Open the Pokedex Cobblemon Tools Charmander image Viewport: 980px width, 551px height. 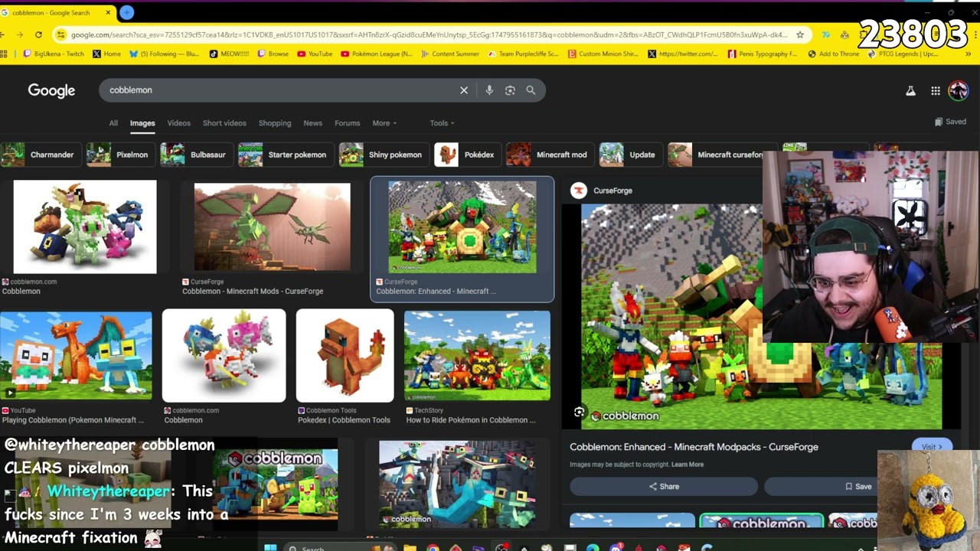[x=345, y=356]
